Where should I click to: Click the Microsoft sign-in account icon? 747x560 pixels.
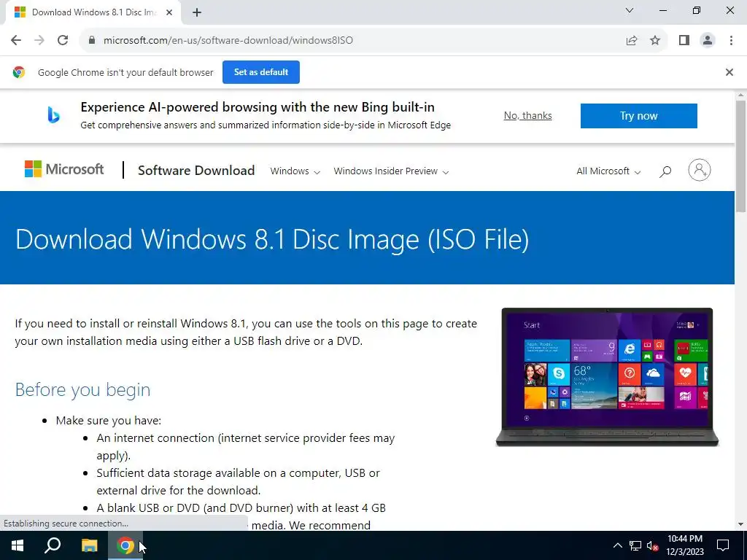click(699, 170)
